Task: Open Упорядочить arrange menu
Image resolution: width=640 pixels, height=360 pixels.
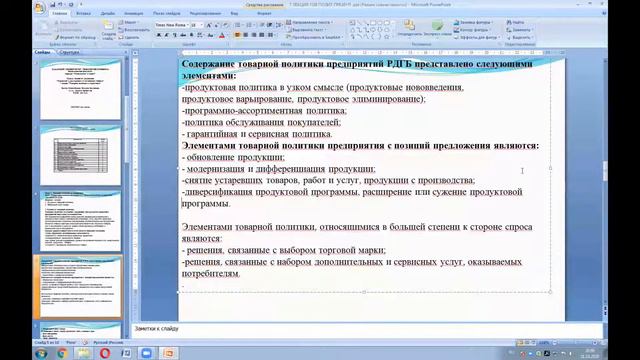Action: pos(409,28)
